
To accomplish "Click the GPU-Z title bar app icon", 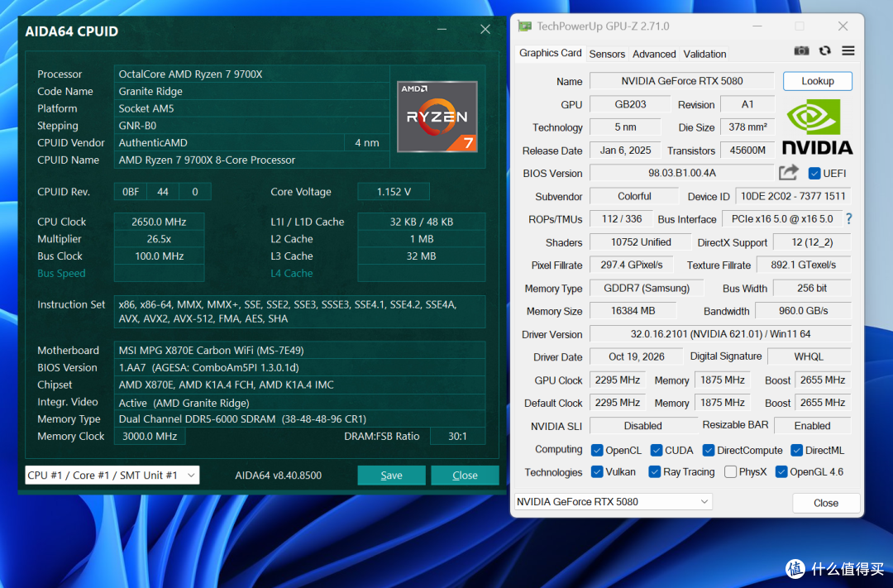I will pos(524,26).
